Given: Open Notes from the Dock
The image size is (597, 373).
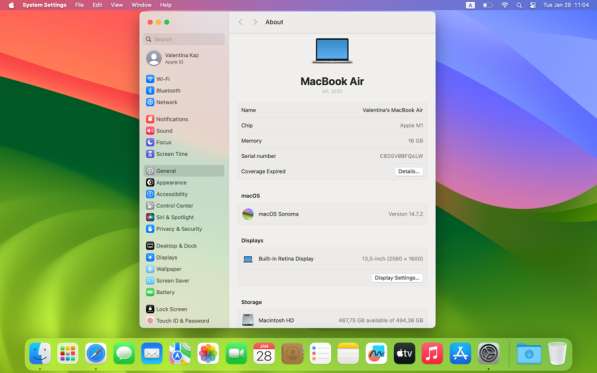Looking at the screenshot, I should pyautogui.click(x=348, y=354).
